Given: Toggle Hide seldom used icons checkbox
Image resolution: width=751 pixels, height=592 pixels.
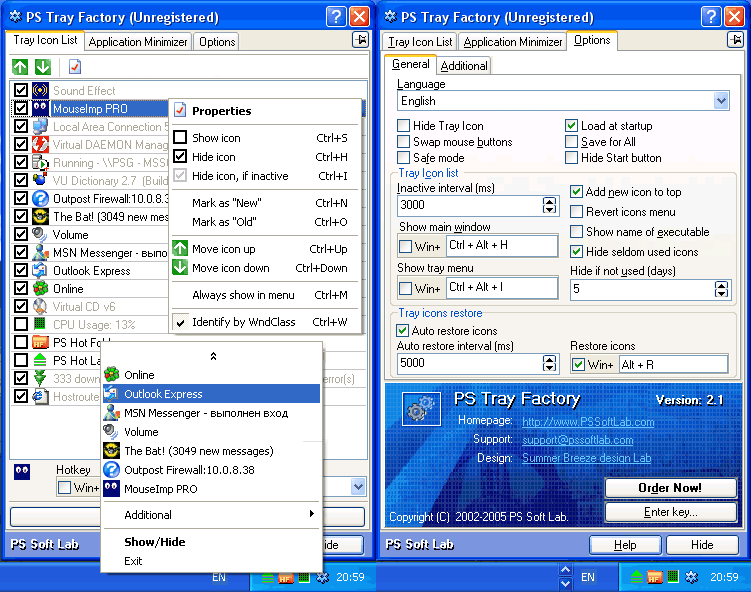Looking at the screenshot, I should pyautogui.click(x=577, y=251).
